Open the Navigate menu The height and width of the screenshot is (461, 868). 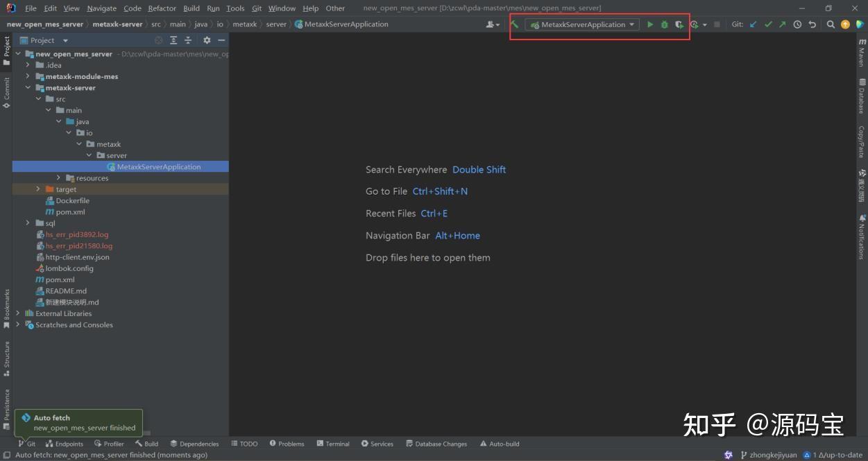coord(102,8)
